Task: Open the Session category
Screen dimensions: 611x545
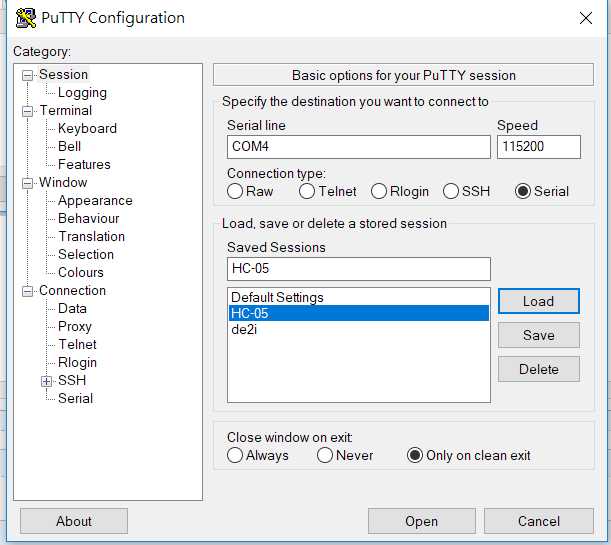Action: 64,74
